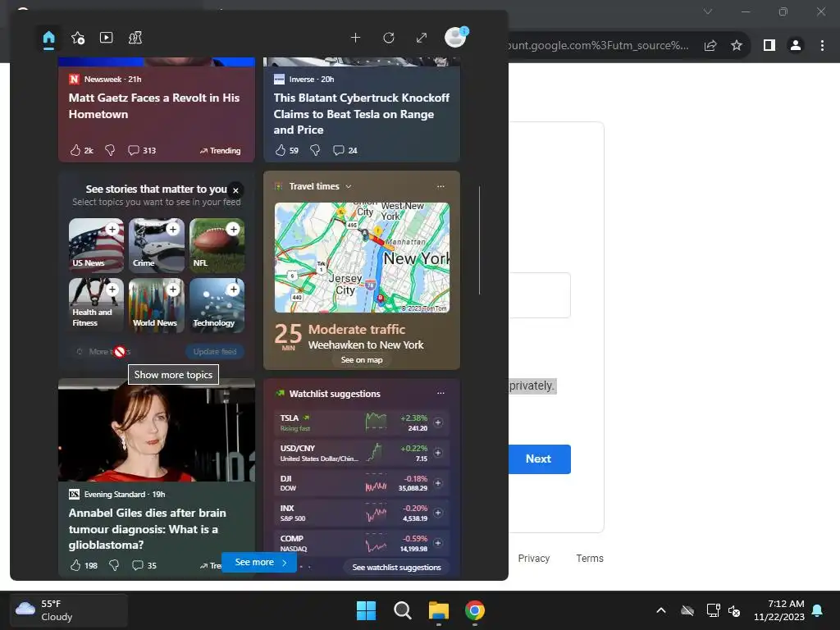Open the Cybertruck Knockoff headline

click(x=362, y=113)
